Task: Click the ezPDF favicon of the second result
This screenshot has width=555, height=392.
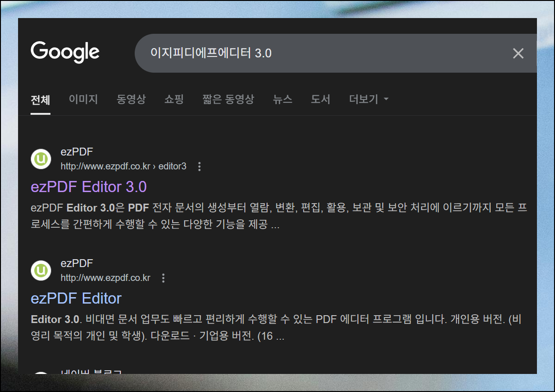Action: point(41,271)
